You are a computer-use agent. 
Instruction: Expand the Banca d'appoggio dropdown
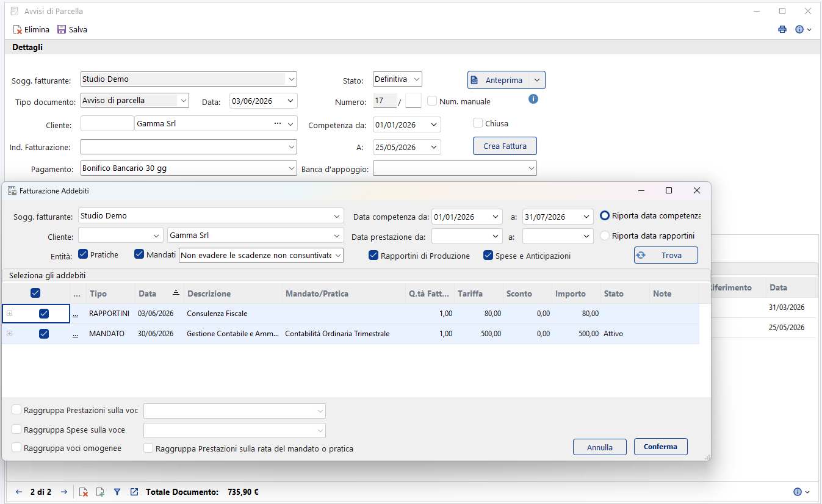531,168
